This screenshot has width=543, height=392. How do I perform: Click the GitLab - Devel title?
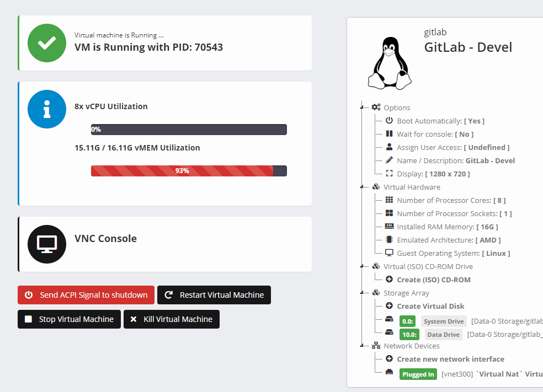coord(468,47)
